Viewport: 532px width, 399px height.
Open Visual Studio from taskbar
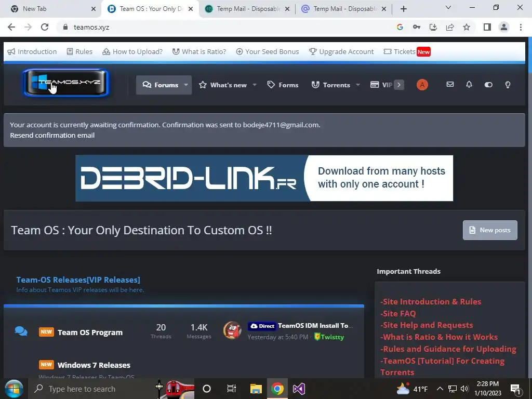tap(299, 389)
